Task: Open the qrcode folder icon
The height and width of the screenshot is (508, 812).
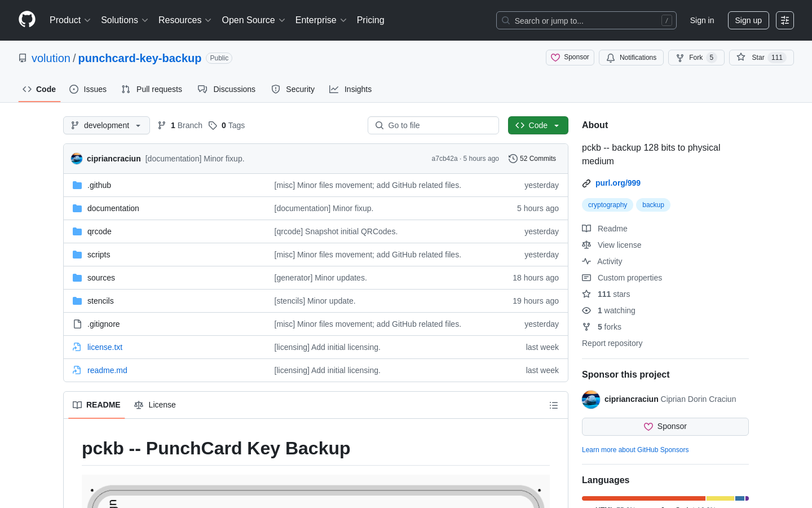Action: pos(77,231)
